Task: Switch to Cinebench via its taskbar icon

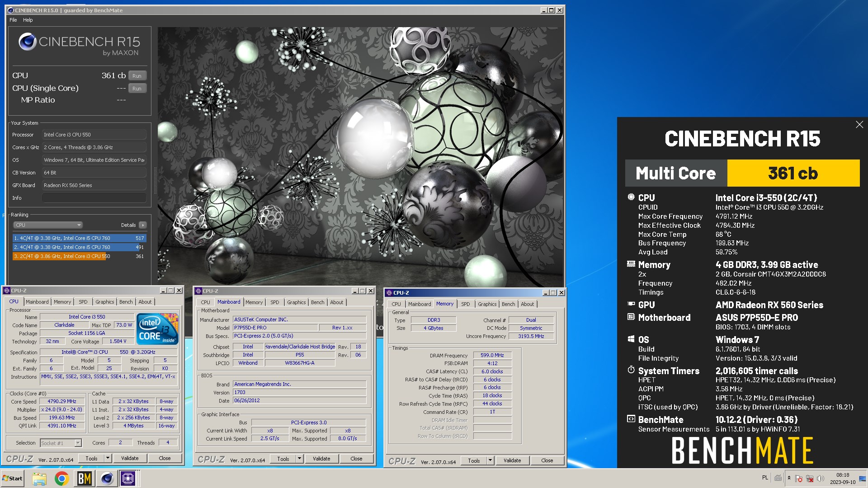Action: tap(107, 479)
